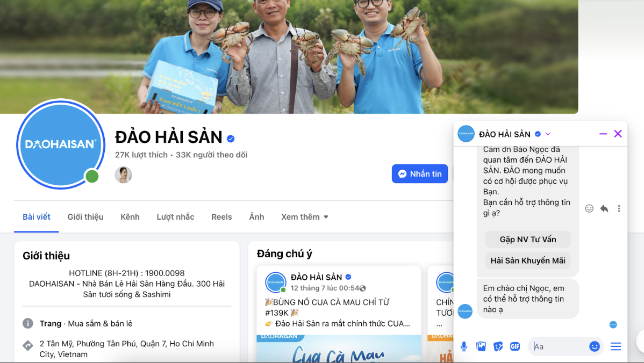This screenshot has height=363, width=644.
Task: Click the Nhắn tin button
Action: (x=420, y=174)
